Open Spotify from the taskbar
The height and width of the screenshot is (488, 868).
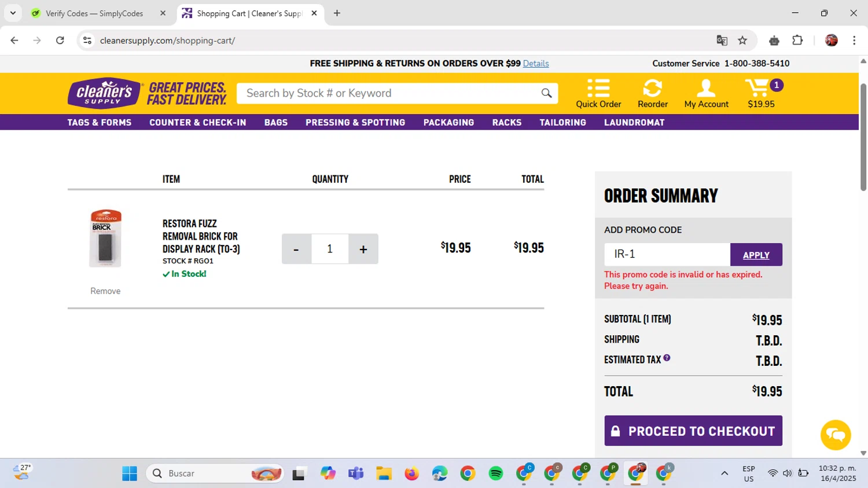coord(496,474)
